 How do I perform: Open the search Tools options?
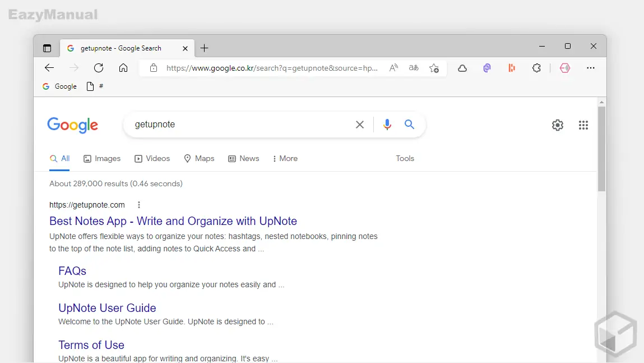pyautogui.click(x=405, y=159)
